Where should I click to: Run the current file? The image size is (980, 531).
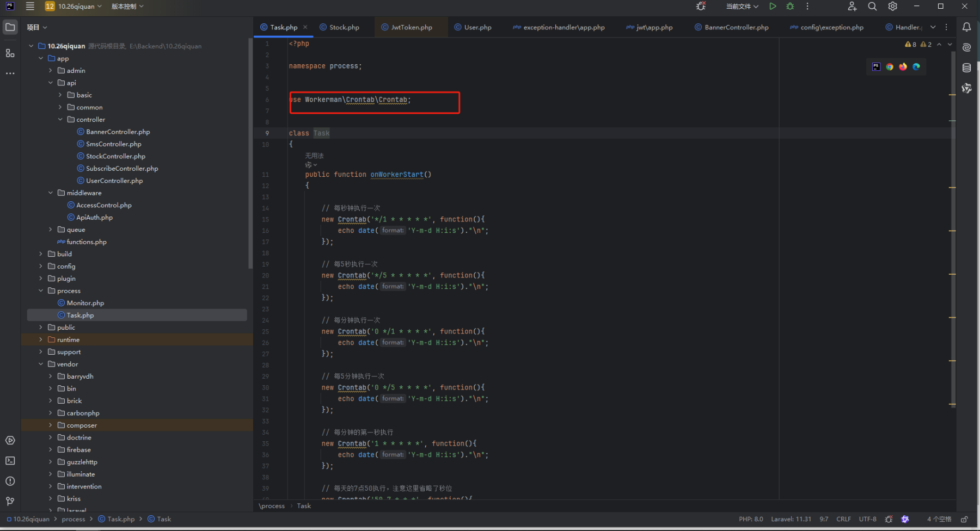pyautogui.click(x=773, y=7)
